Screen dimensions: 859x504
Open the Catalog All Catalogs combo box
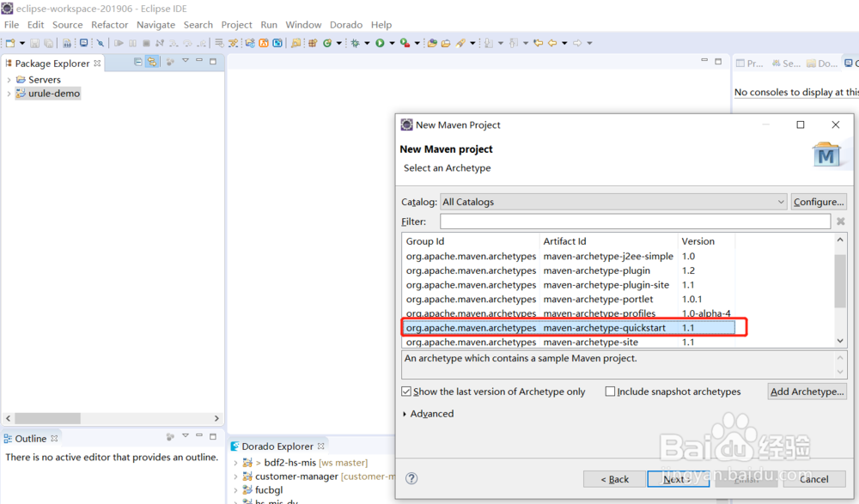click(613, 202)
